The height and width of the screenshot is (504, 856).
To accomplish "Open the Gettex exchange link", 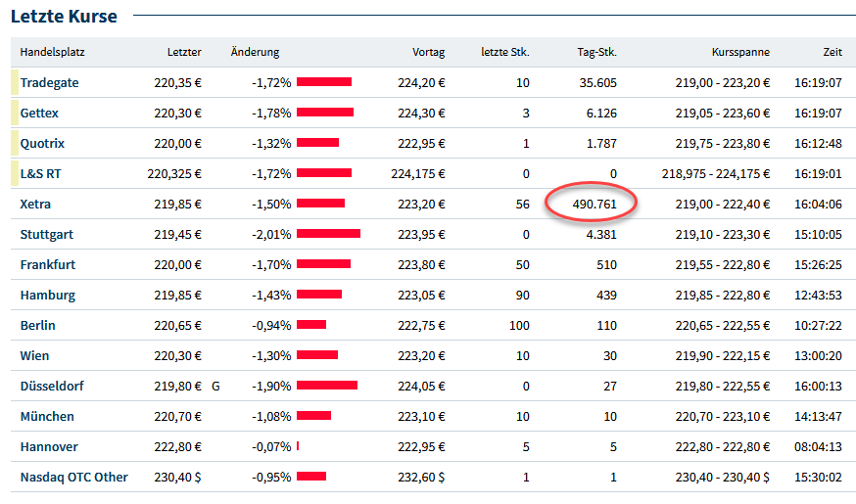I will tap(40, 114).
